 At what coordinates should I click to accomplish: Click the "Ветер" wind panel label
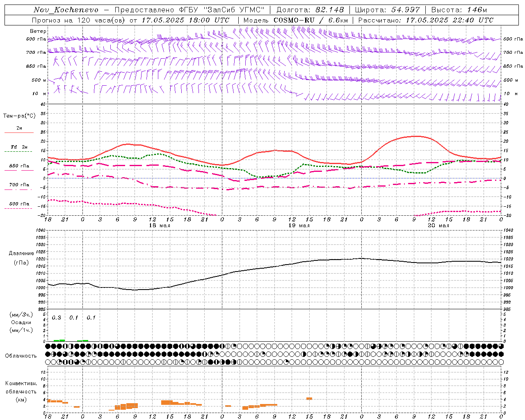click(x=38, y=31)
